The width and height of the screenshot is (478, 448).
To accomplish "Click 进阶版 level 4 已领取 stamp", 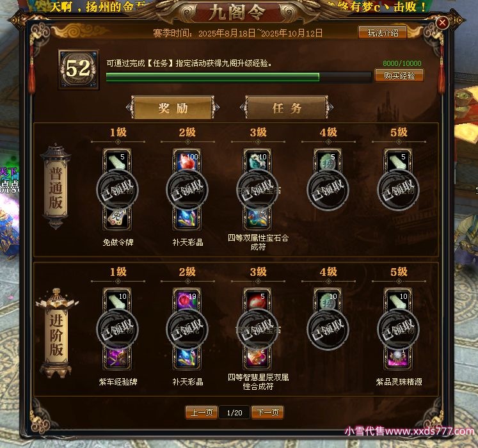I will click(x=328, y=329).
